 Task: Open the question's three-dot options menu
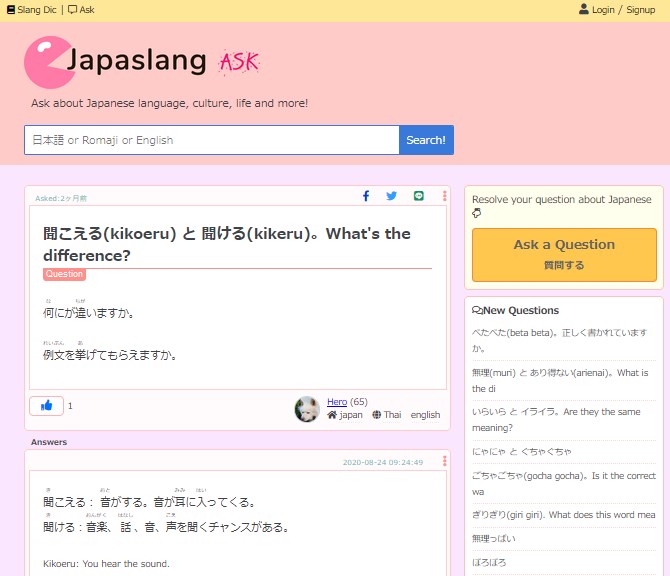click(x=444, y=196)
